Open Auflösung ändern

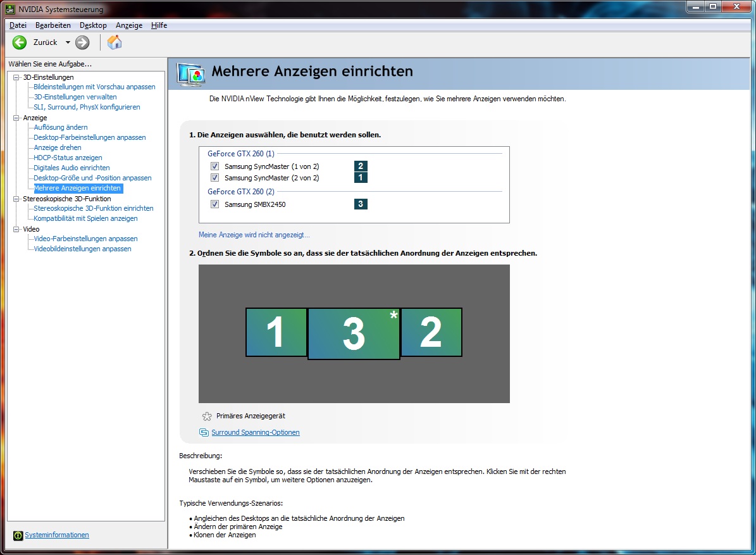click(x=61, y=127)
